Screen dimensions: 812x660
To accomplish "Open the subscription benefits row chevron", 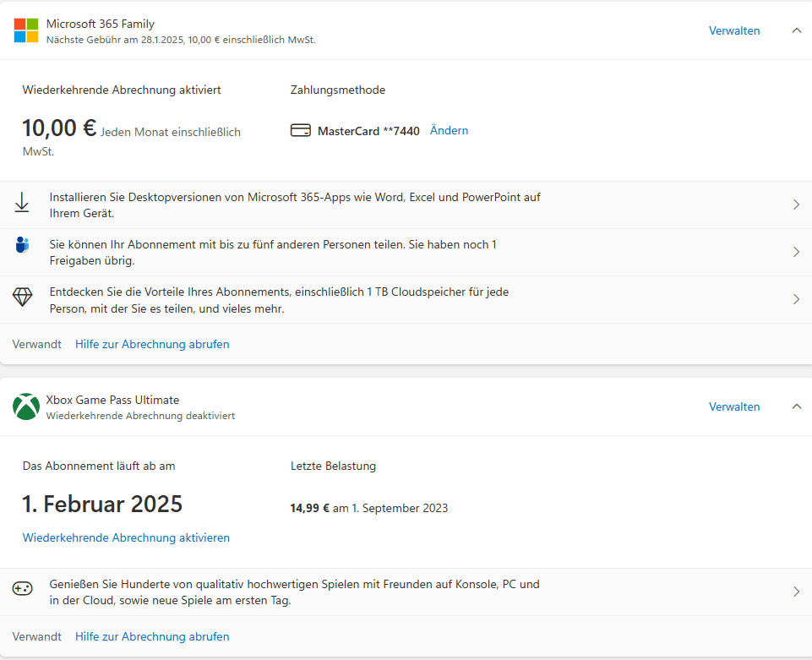I will pyautogui.click(x=796, y=299).
